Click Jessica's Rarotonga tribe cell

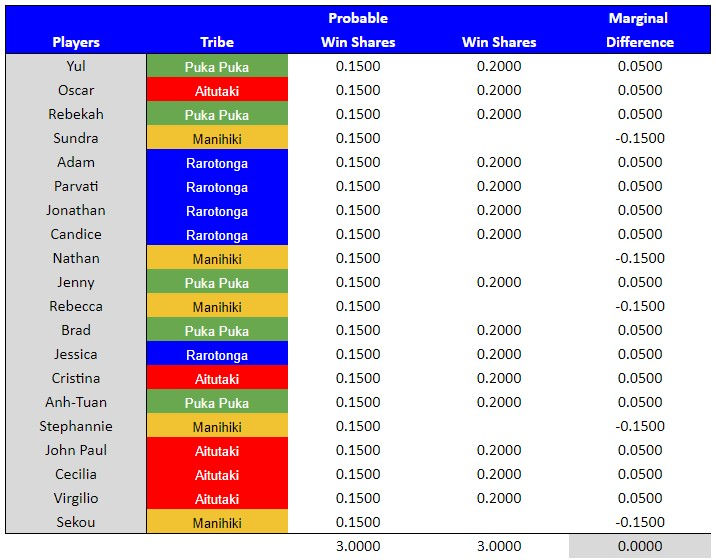coord(217,354)
